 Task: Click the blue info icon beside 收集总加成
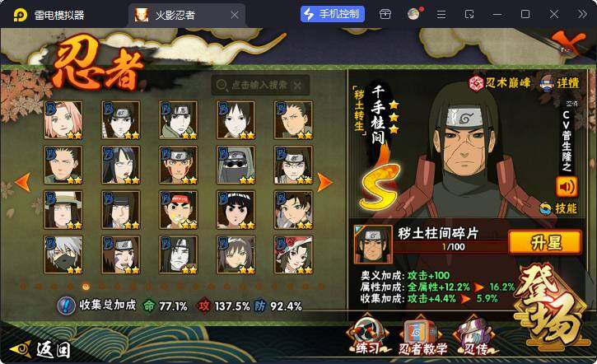pyautogui.click(x=66, y=306)
